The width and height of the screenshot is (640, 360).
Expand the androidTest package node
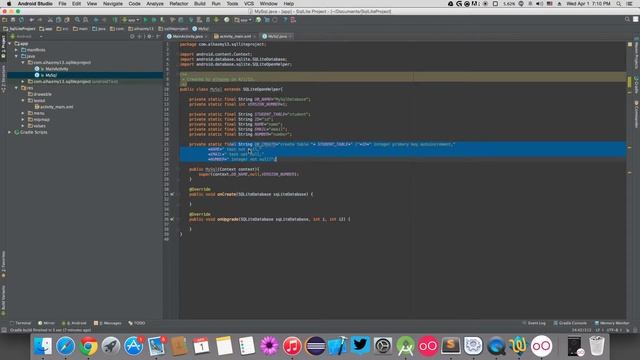[x=23, y=82]
